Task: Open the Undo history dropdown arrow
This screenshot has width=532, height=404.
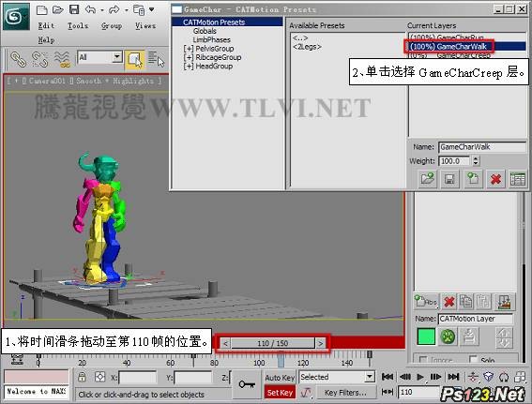Action: (x=102, y=10)
